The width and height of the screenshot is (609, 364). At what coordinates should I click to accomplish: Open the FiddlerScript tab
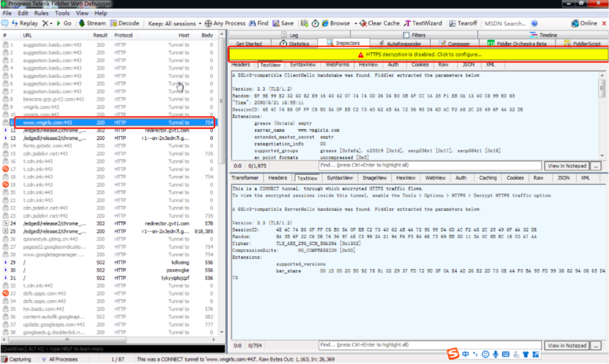pos(582,44)
